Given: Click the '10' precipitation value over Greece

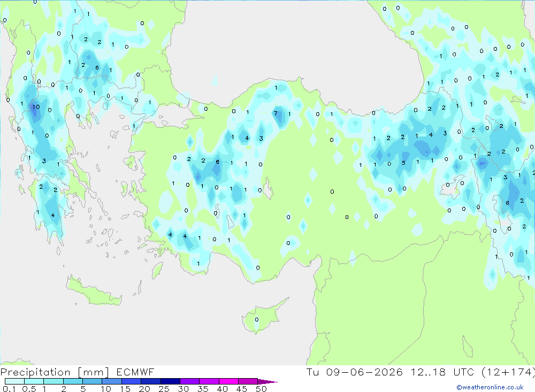Looking at the screenshot, I should click(x=36, y=107).
